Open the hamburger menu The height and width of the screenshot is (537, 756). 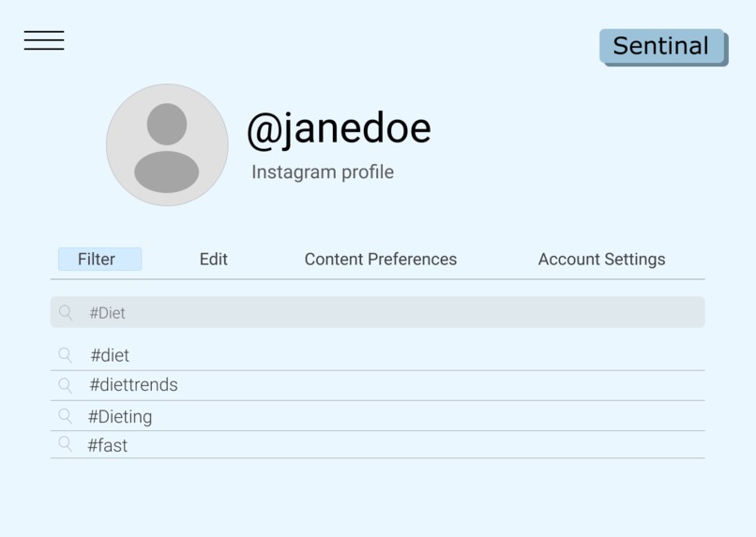click(x=44, y=40)
